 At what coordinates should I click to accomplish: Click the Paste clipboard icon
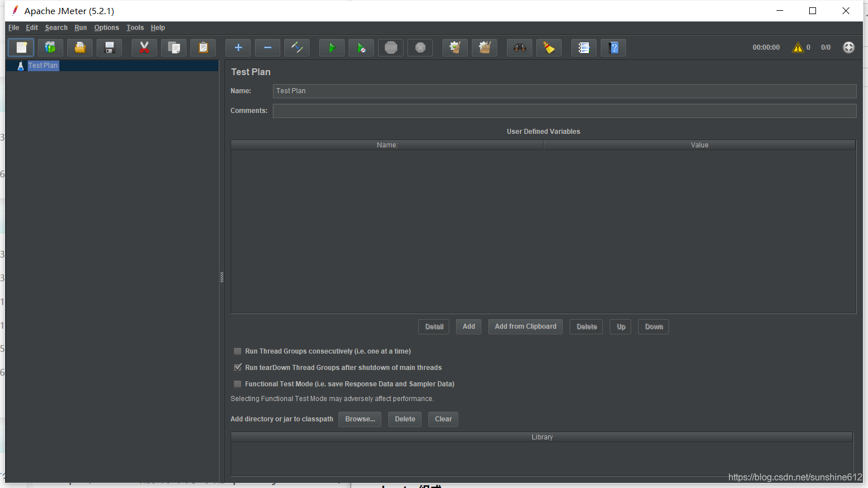click(x=203, y=47)
